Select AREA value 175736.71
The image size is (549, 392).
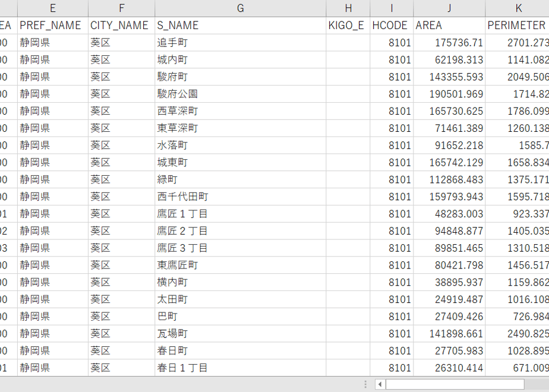(449, 42)
